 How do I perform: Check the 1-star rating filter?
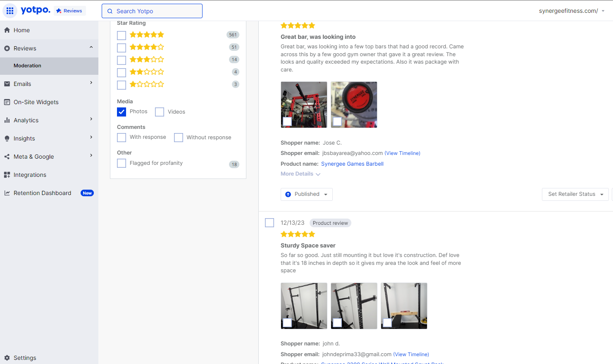pos(122,85)
